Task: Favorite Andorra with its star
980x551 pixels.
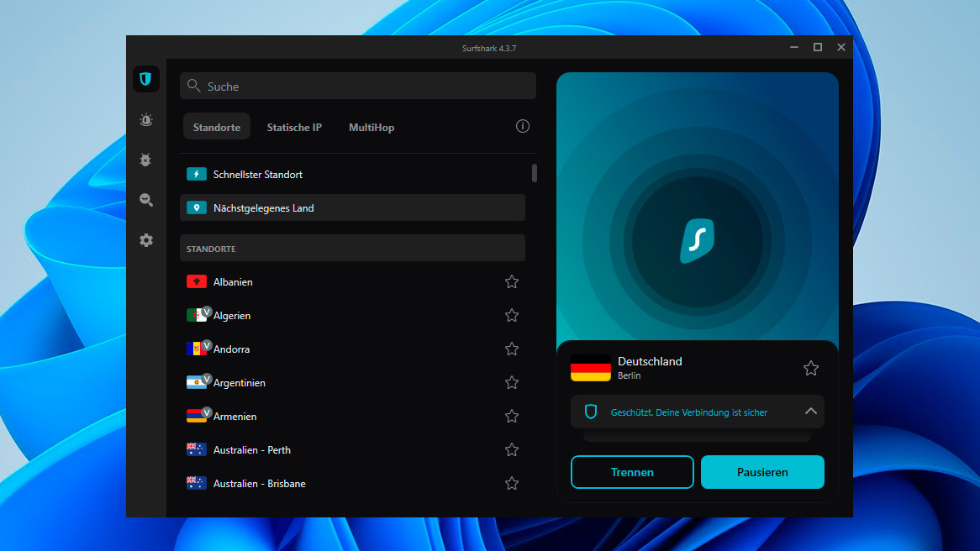Action: click(x=512, y=349)
